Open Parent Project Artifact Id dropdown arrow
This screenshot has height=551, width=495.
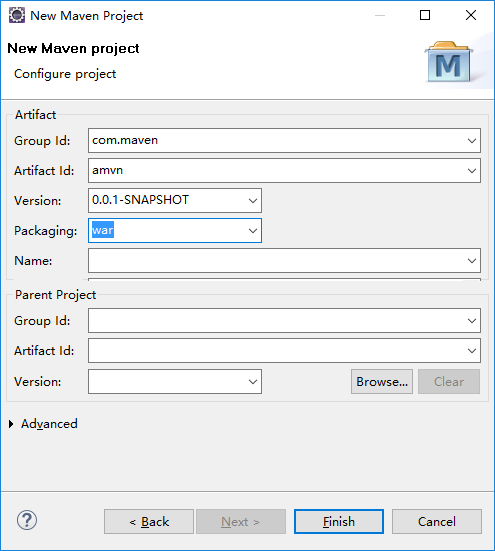click(x=472, y=351)
